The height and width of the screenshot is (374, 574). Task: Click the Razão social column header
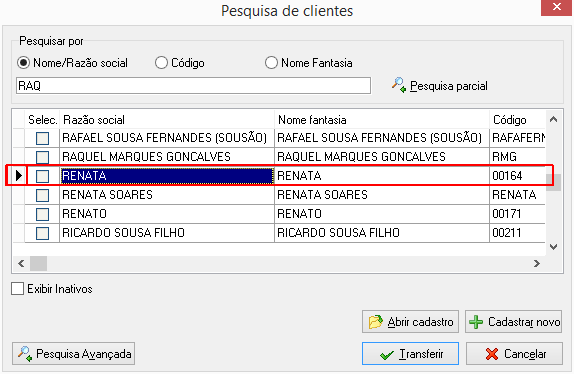click(167, 120)
